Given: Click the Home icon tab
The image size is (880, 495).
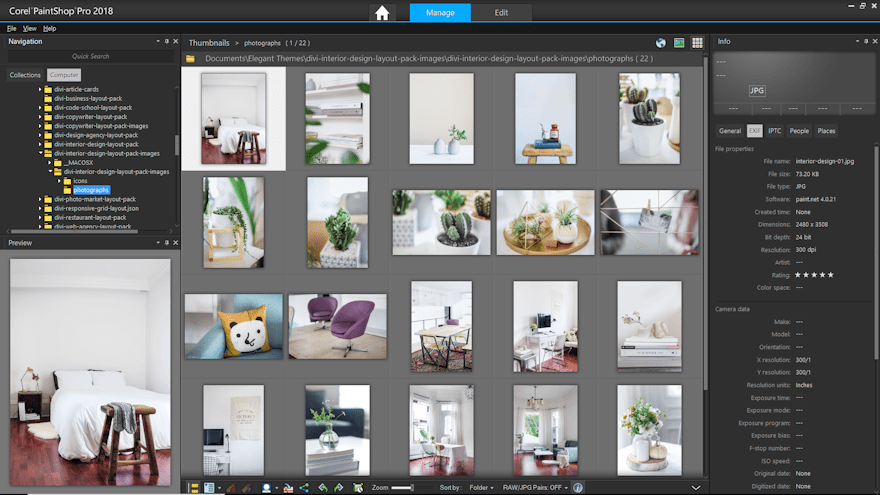Looking at the screenshot, I should pyautogui.click(x=381, y=13).
